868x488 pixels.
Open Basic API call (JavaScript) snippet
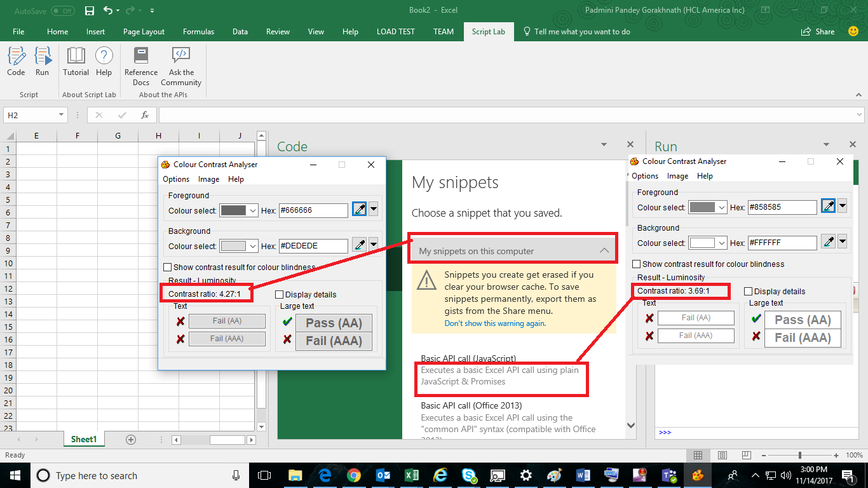(x=468, y=358)
